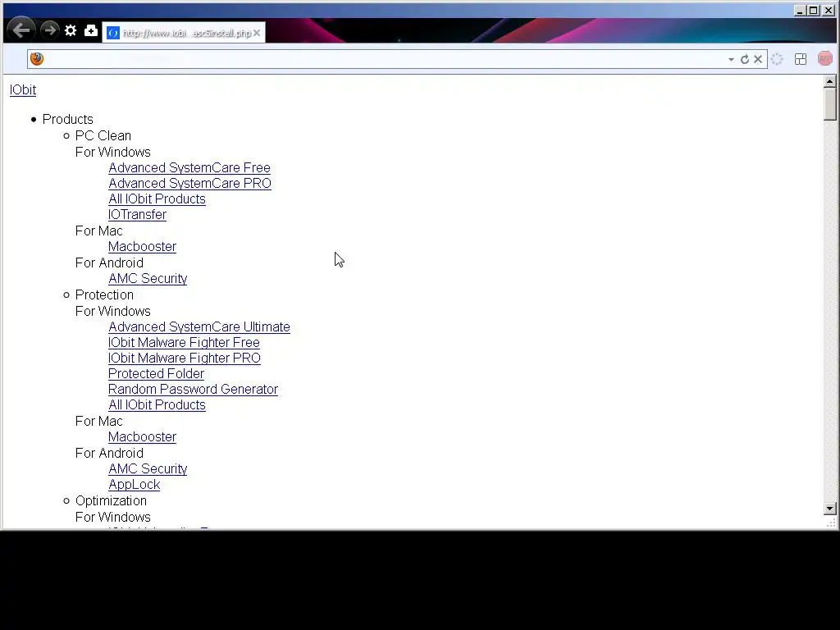Screen dimensions: 840x630
Task: Stop loading with the X icon in the address bar
Action: [x=758, y=59]
